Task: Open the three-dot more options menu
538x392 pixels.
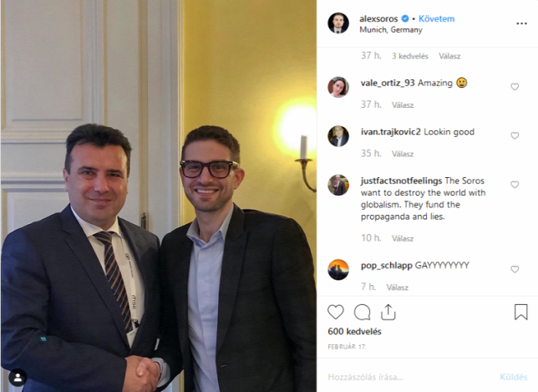Action: [521, 23]
